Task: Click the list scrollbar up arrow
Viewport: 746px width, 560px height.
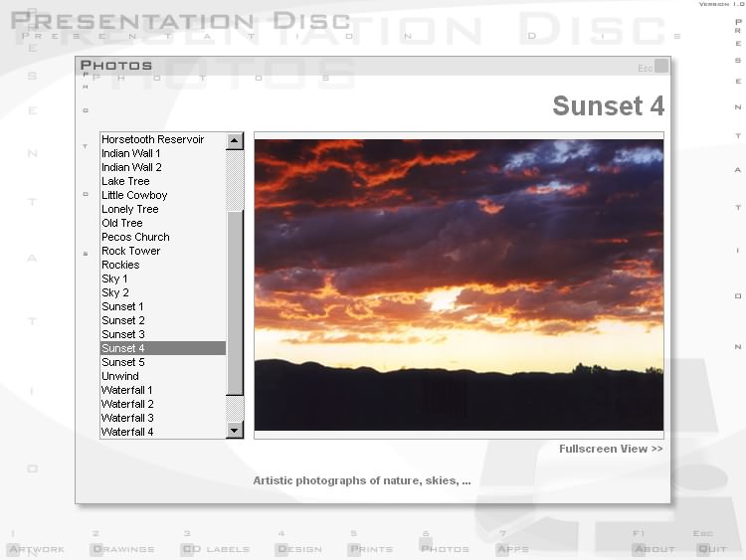Action: point(235,141)
